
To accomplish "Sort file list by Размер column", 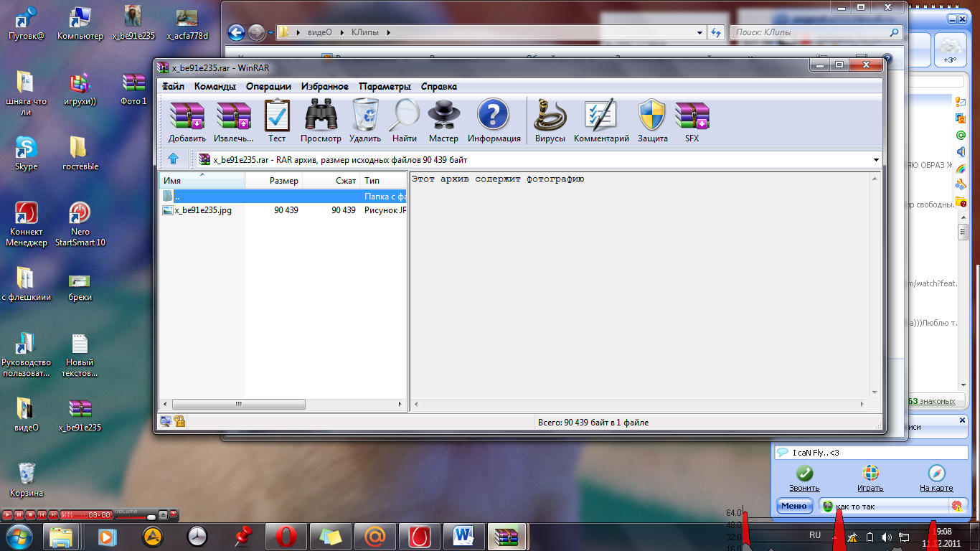I will coord(274,180).
